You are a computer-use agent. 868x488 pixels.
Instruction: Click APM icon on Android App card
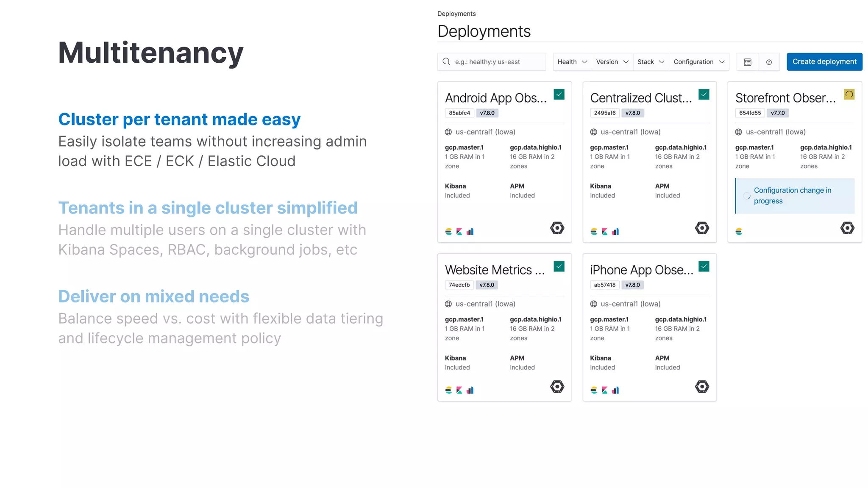click(x=470, y=232)
